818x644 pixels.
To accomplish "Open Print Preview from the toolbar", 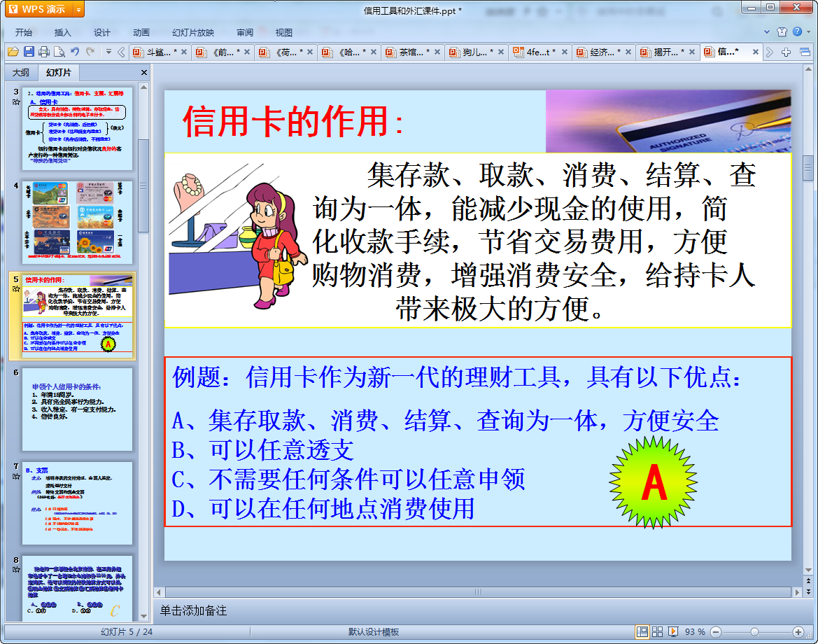I will click(x=59, y=52).
